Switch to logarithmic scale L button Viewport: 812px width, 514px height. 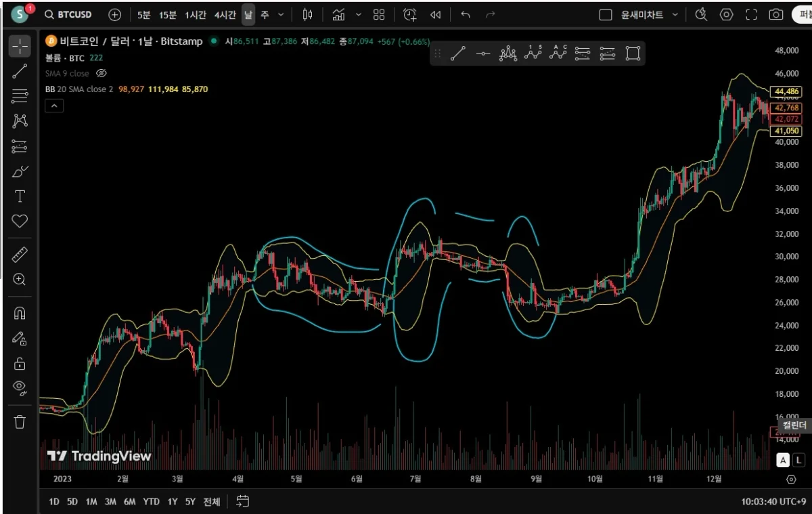pos(798,461)
